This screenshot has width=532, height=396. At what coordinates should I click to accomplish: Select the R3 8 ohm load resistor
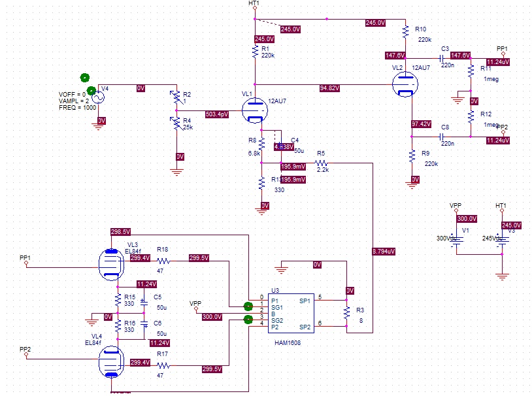click(346, 312)
